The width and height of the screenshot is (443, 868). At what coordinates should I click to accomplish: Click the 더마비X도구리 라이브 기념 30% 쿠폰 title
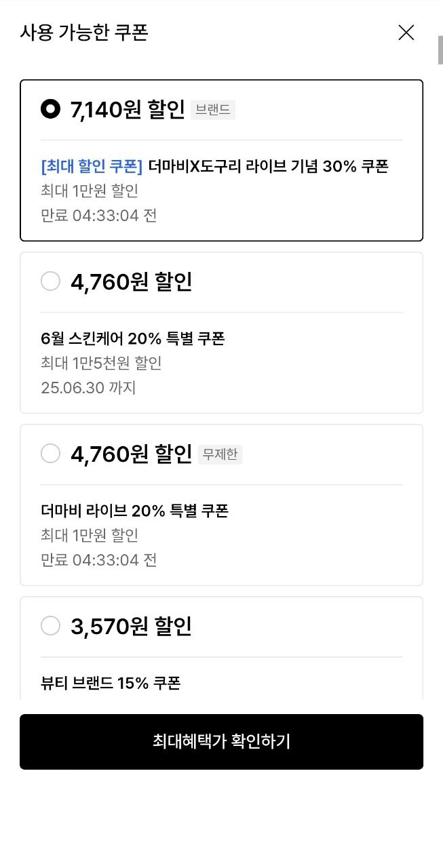coord(268,166)
